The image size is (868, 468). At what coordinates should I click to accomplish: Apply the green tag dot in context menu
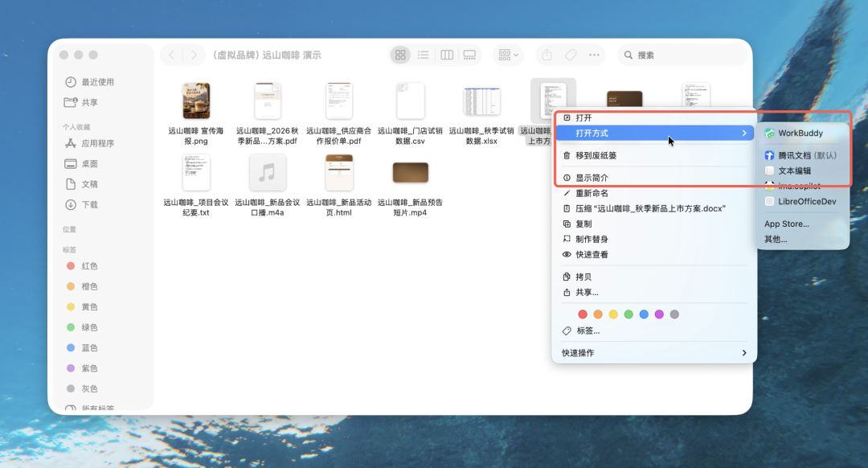tap(628, 314)
